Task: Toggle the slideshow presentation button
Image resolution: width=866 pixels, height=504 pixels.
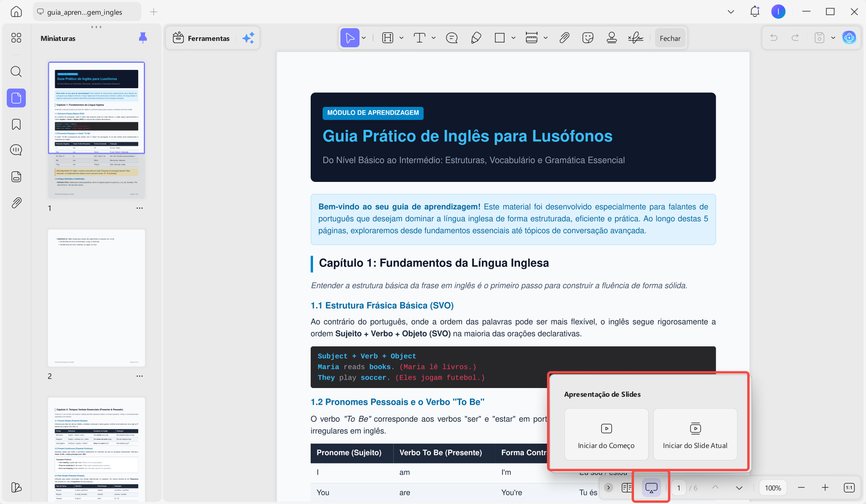Action: click(651, 488)
